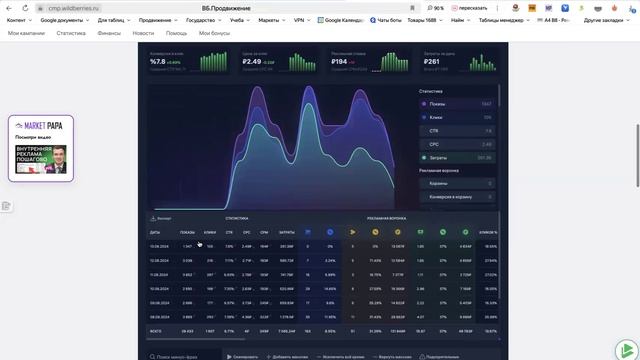Click the chart legend panel scrollbar

(x=498, y=96)
